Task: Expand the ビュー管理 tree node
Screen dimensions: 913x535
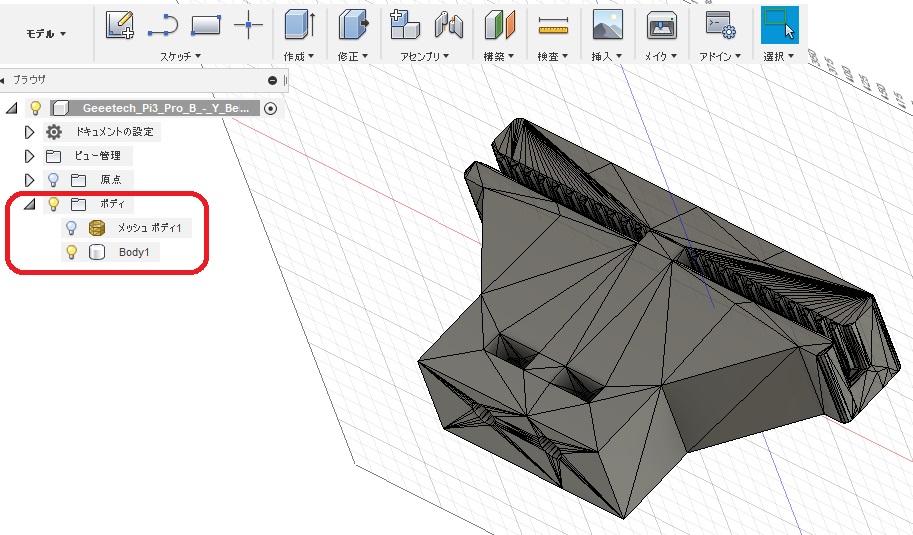Action: (29, 156)
